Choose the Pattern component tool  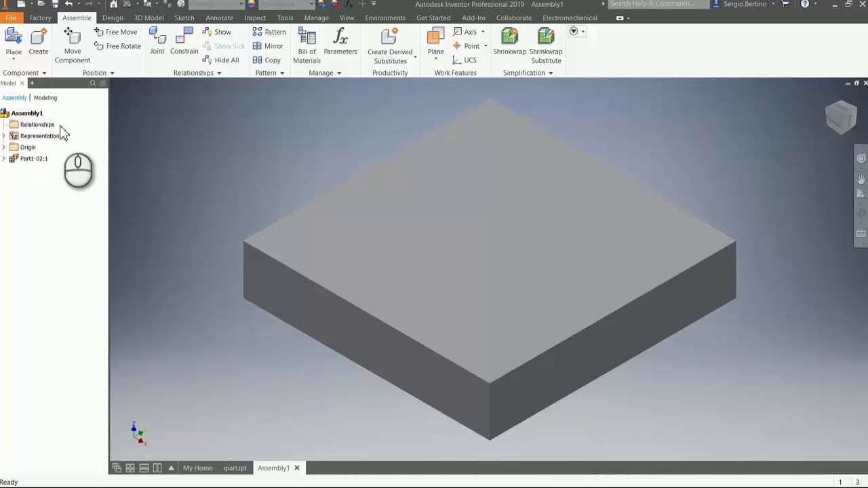269,32
